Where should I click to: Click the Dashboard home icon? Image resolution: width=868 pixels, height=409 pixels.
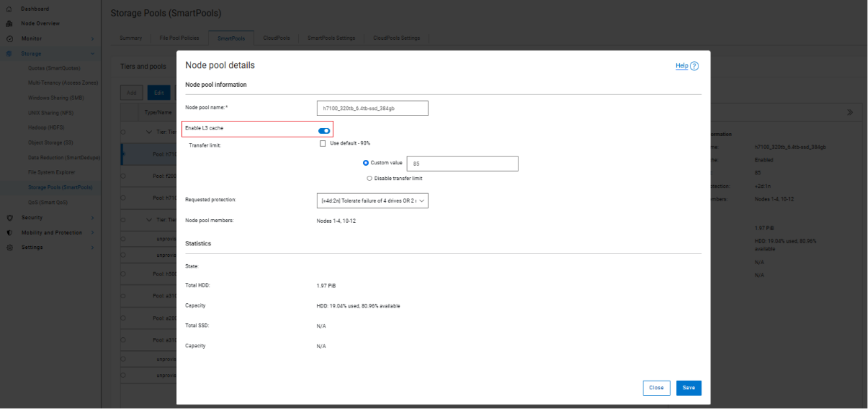[9, 9]
